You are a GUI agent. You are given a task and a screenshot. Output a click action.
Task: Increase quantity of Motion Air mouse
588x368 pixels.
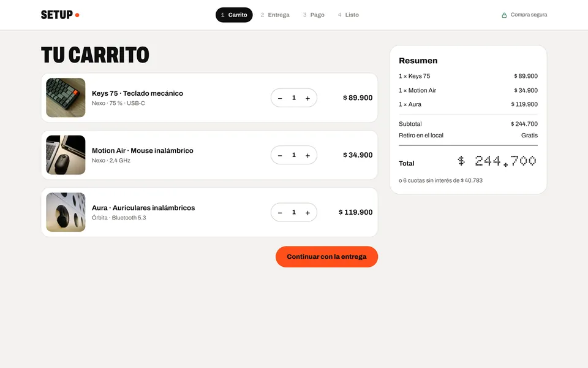coord(307,155)
